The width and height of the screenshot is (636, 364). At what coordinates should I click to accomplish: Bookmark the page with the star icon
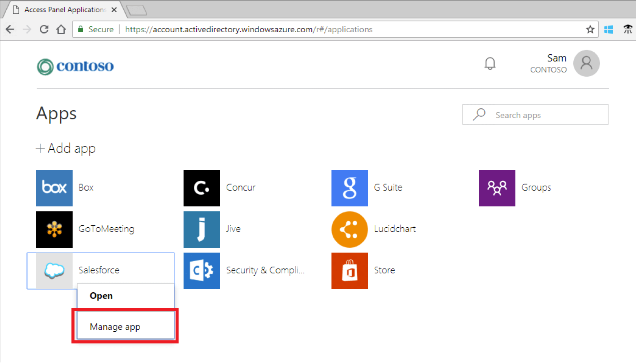[x=590, y=29]
